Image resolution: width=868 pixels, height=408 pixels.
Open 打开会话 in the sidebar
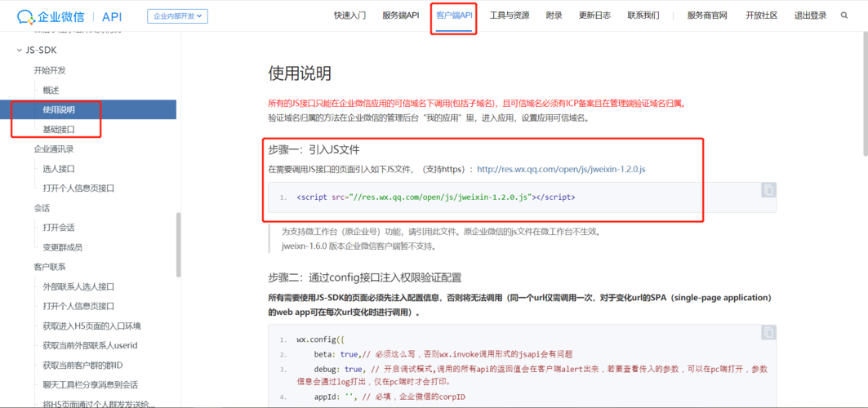[x=59, y=227]
